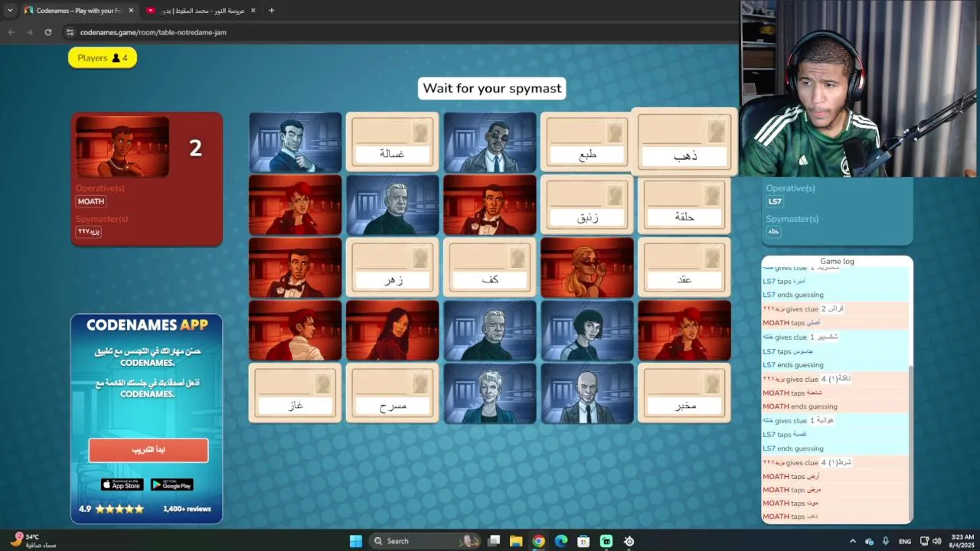Reload the Codenames page
The height and width of the screenshot is (551, 980).
coord(48,32)
